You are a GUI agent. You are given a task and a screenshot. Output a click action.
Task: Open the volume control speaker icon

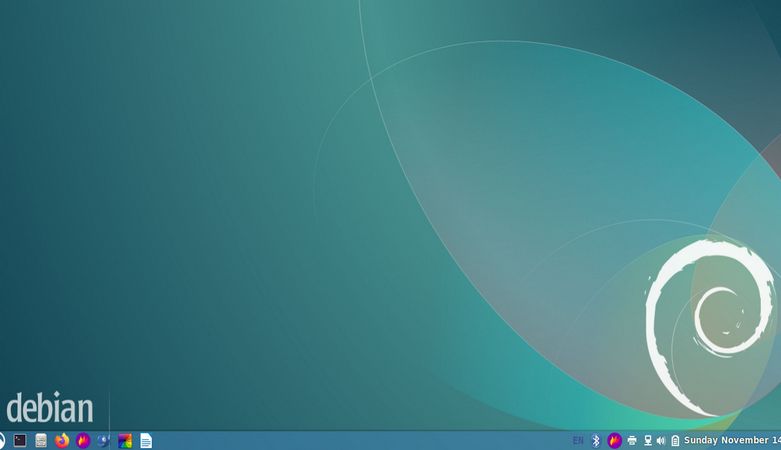coord(661,440)
